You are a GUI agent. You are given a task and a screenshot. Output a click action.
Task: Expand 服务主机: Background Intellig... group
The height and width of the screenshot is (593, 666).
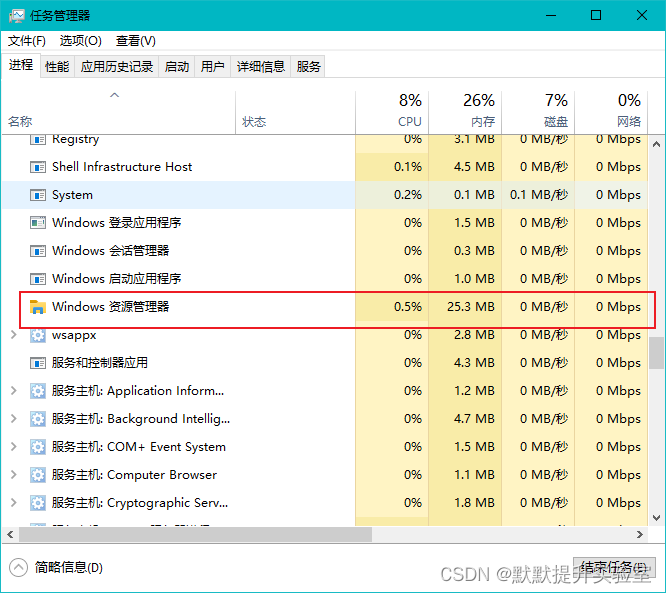14,418
